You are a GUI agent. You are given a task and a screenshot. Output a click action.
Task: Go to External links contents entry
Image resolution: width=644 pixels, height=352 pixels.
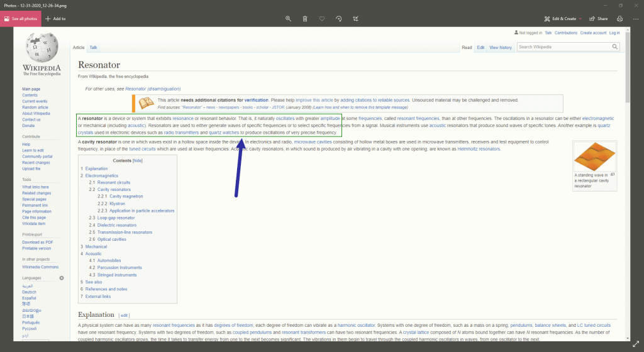point(97,296)
